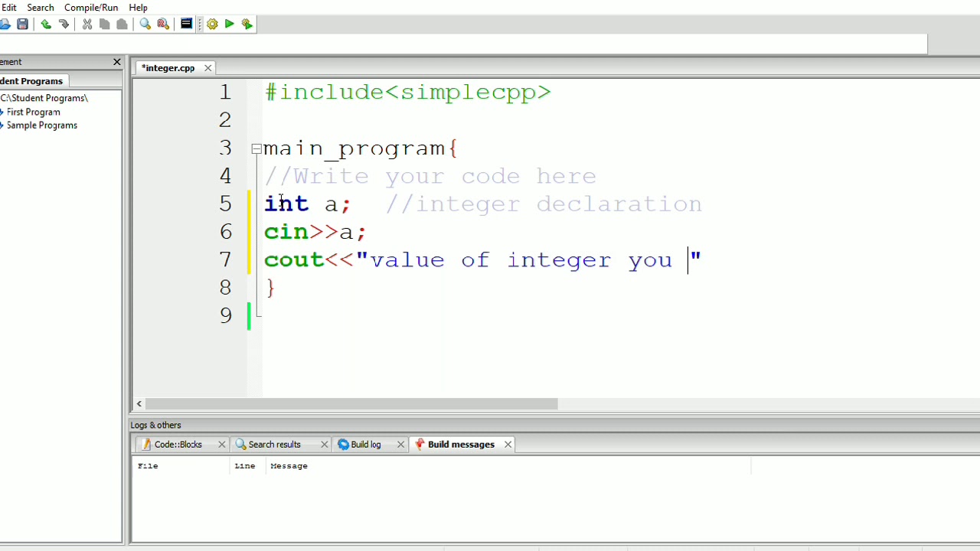This screenshot has width=980, height=551.
Task: Open Find with the magnifier icon
Action: click(145, 24)
